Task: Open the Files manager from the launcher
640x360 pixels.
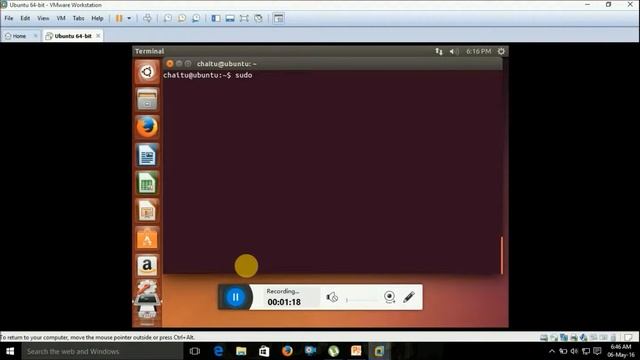Action: (x=147, y=99)
